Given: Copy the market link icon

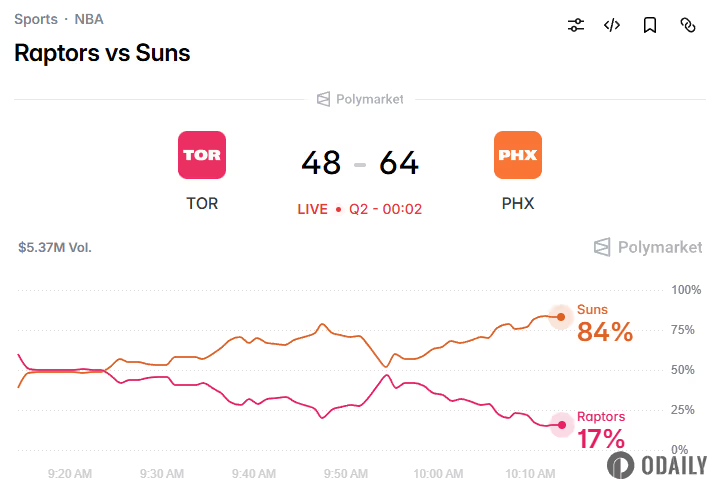Looking at the screenshot, I should (687, 26).
